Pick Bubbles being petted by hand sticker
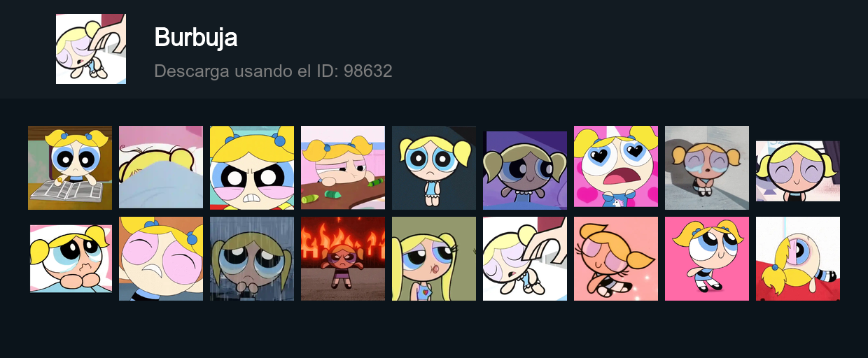The image size is (868, 358). 525,259
